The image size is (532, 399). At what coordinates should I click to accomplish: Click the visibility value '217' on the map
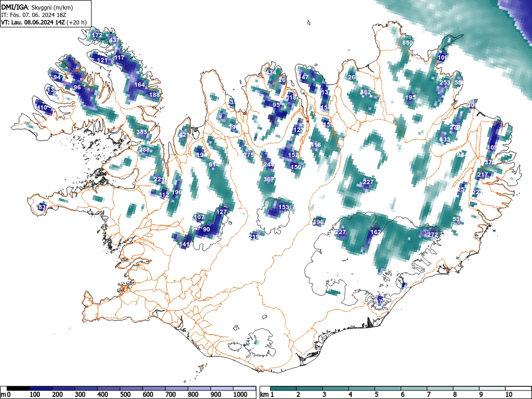point(483,174)
